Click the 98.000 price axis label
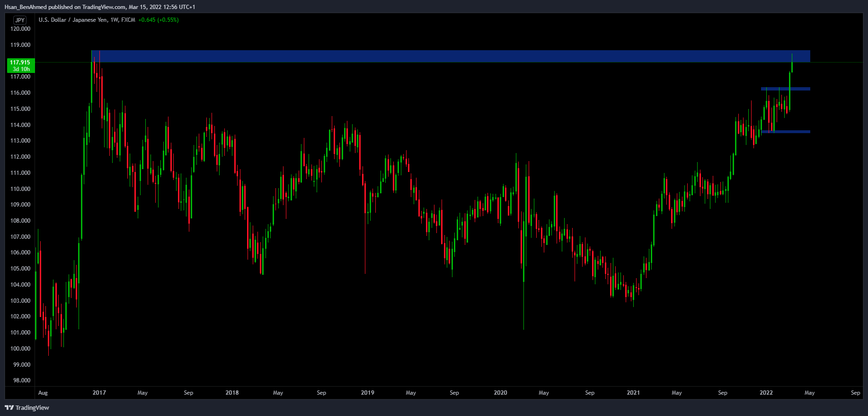The image size is (868, 416). click(x=22, y=380)
